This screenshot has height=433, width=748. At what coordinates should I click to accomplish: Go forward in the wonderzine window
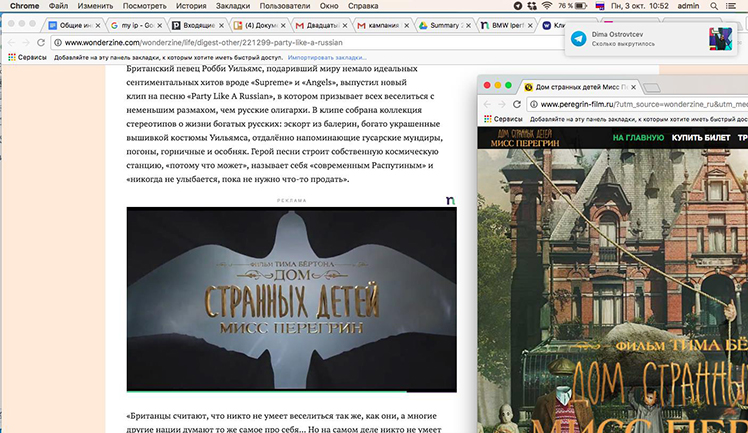tap(26, 42)
